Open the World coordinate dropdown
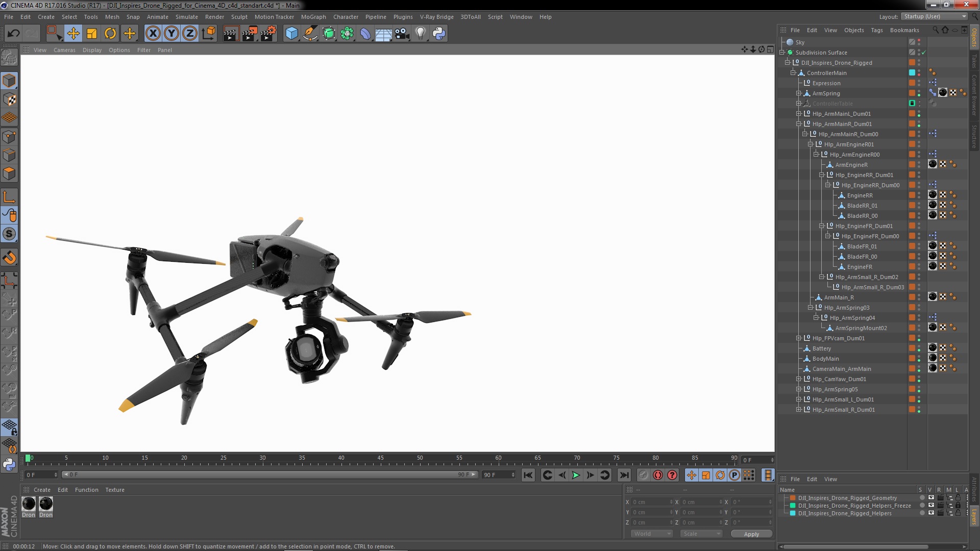980x551 pixels. pos(652,534)
